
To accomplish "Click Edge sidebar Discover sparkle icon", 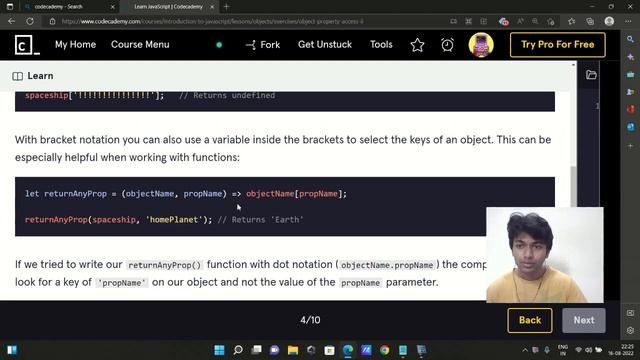I will pyautogui.click(x=630, y=57).
